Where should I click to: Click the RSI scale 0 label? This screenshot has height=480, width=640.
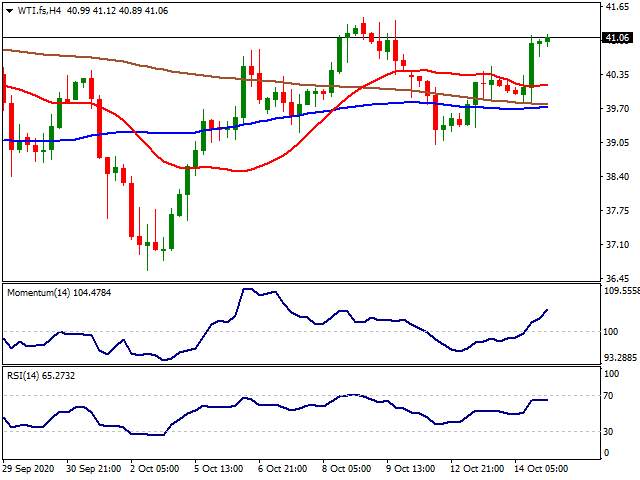click(x=606, y=453)
